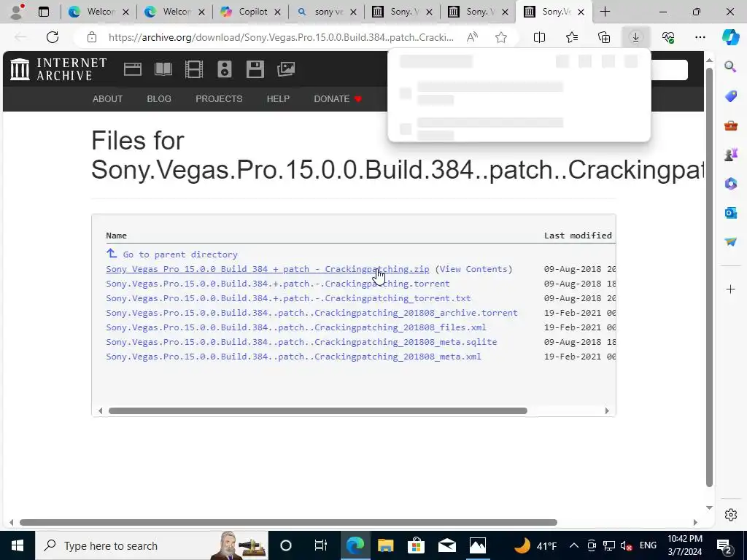
Task: Open the tab actions menu icon
Action: [44, 12]
